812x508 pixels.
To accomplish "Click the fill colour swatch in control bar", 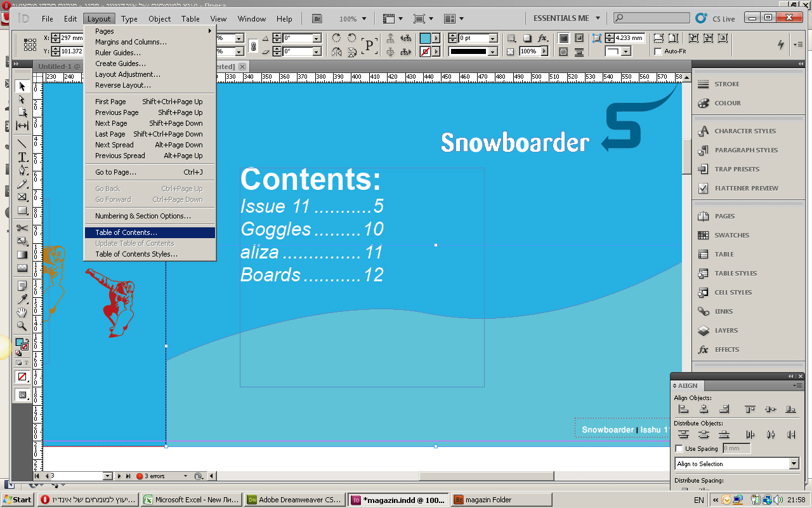I will coord(425,38).
